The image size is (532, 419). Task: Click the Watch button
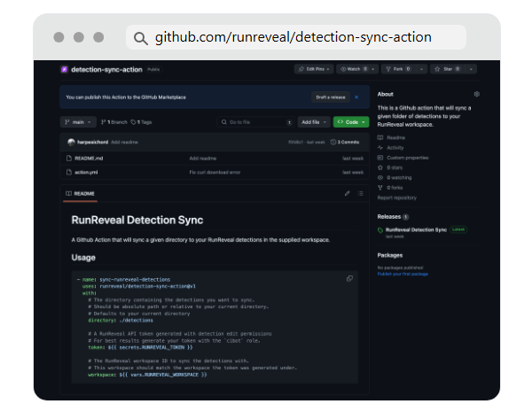[x=353, y=69]
